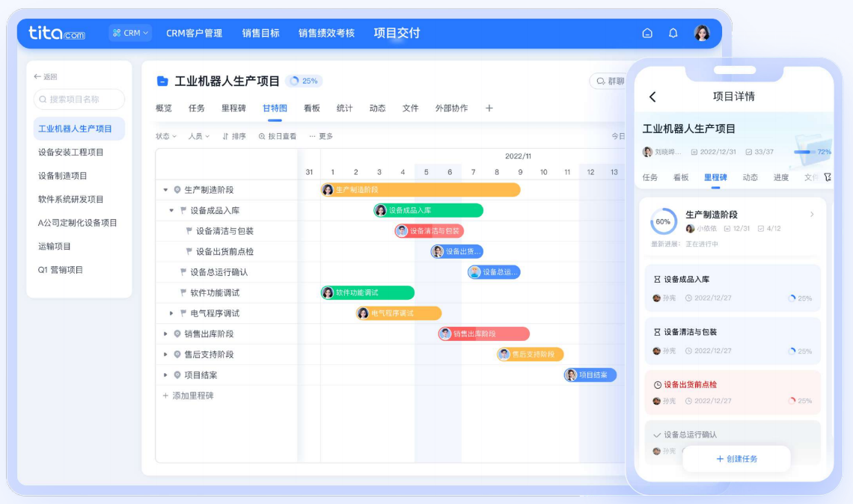Click the home icon in top bar
The image size is (853, 504).
pos(647,33)
